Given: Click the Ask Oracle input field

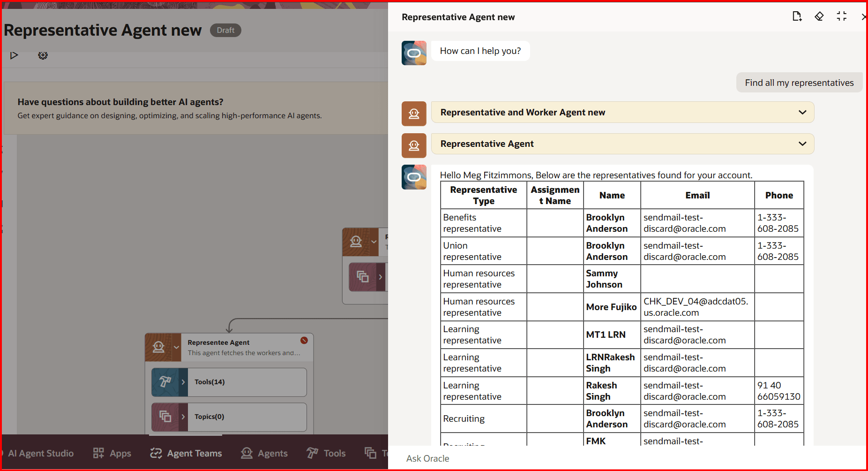Looking at the screenshot, I should (562, 458).
